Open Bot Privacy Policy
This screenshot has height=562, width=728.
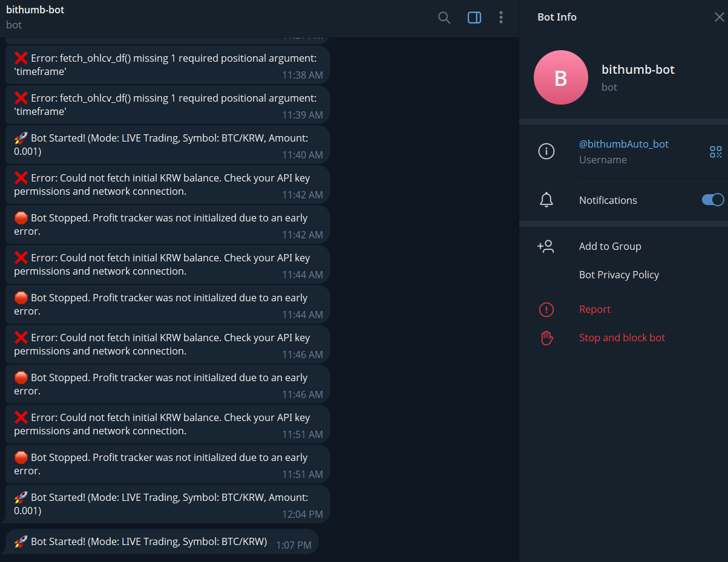tap(619, 275)
